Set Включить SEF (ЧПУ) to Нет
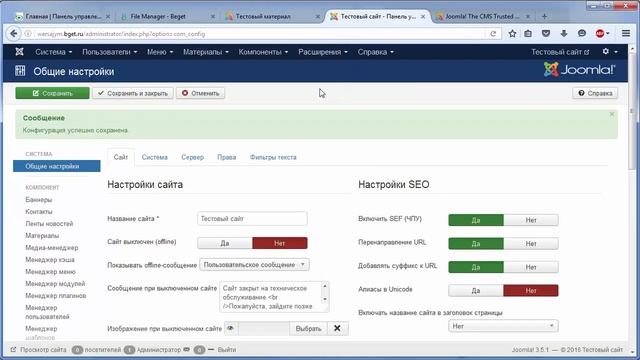Screen dimensions: 640x360 (x=531, y=220)
